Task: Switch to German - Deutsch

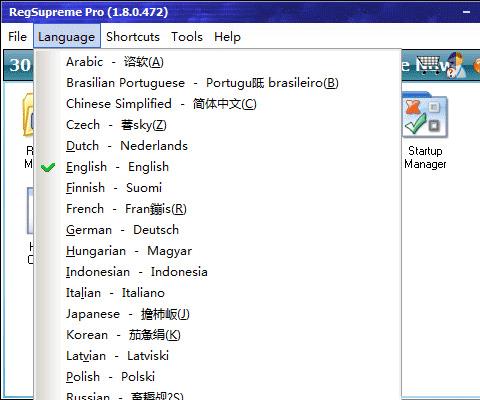Action: tap(218, 230)
